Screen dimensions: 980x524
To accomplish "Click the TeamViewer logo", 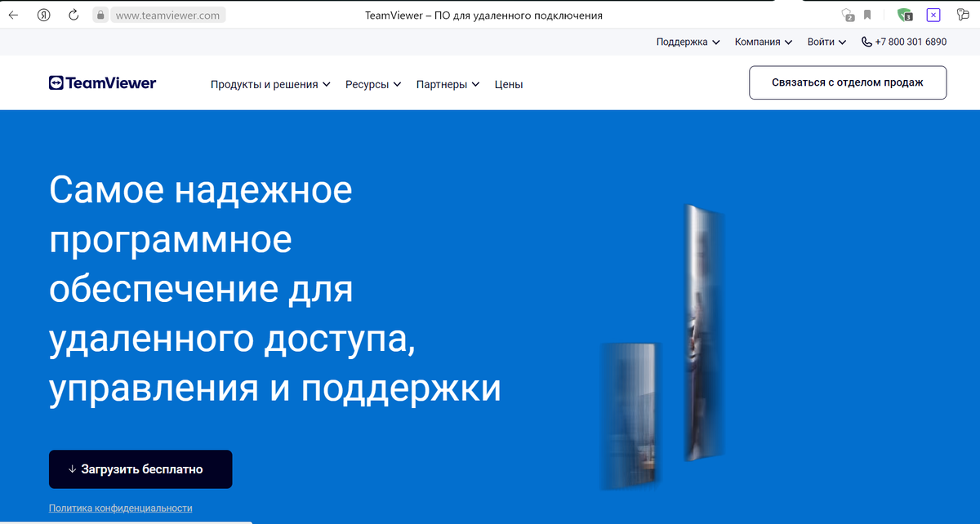I will [x=102, y=82].
